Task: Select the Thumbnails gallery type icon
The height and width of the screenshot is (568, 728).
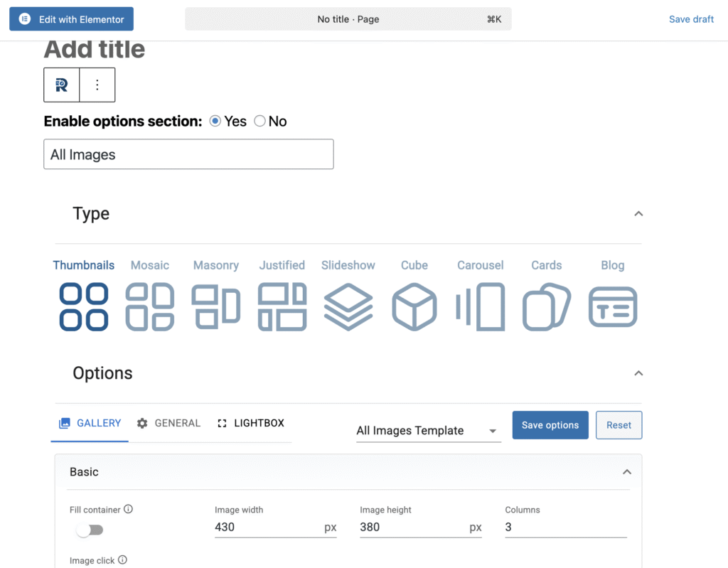Action: [x=84, y=306]
